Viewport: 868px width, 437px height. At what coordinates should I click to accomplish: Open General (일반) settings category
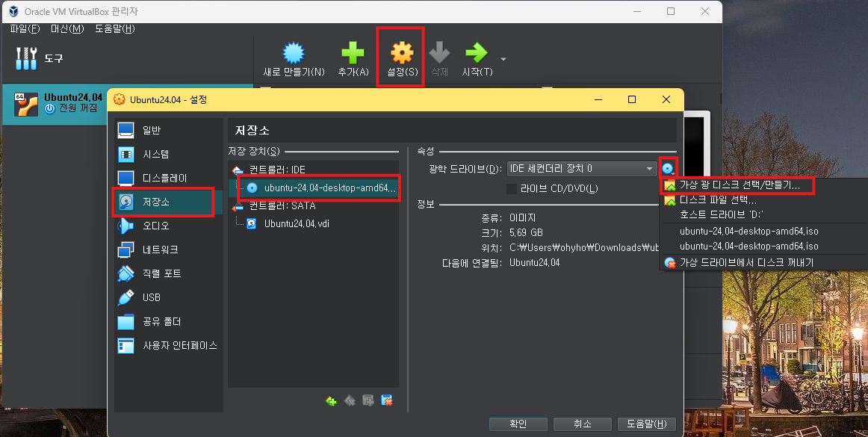coord(168,130)
